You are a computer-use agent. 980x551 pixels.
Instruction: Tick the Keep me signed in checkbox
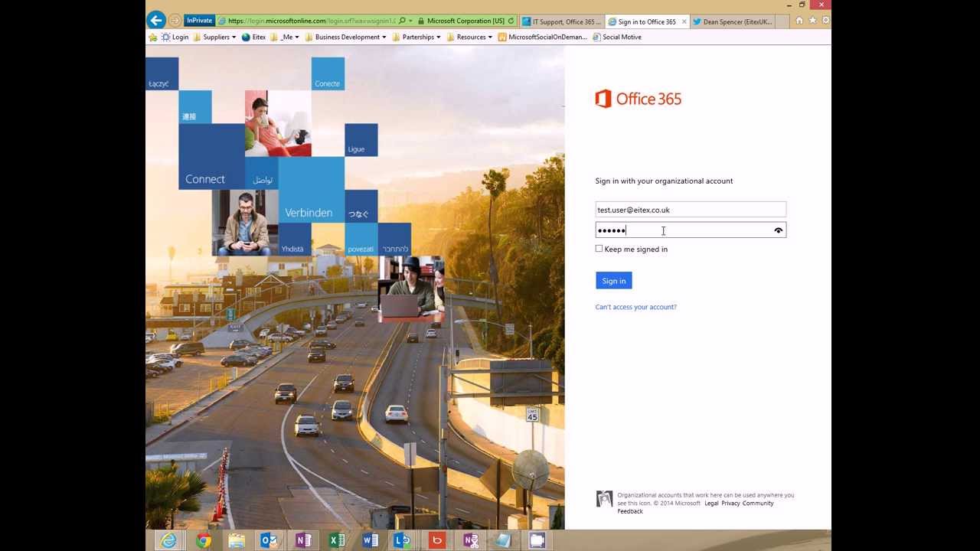(x=599, y=249)
